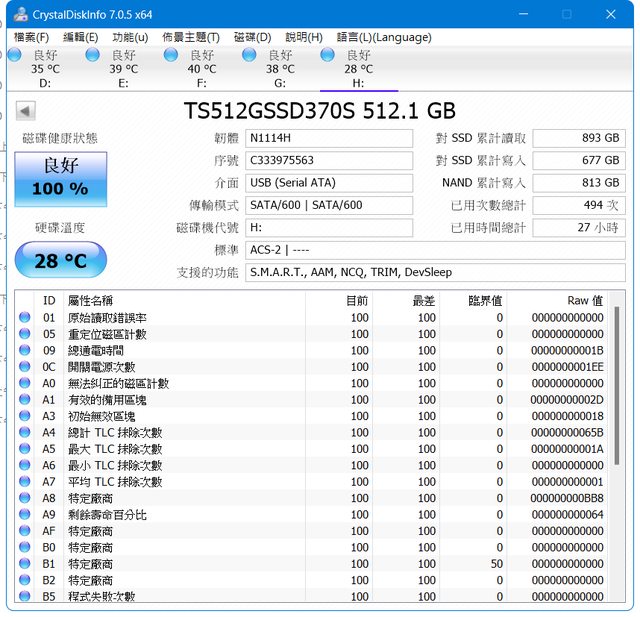
Task: Click the 494 次 power-on count value
Action: pyautogui.click(x=579, y=205)
